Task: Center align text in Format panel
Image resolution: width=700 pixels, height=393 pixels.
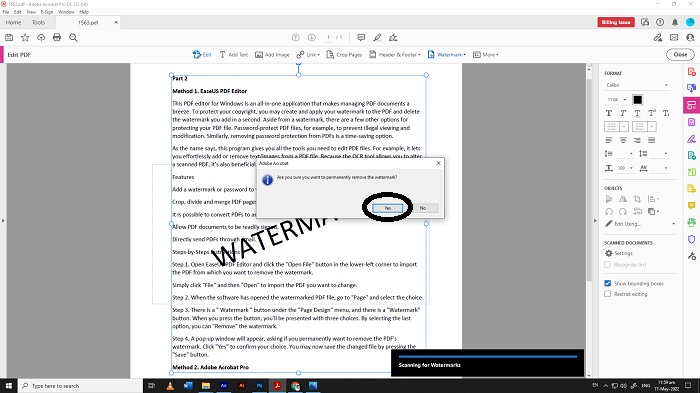Action: [623, 140]
